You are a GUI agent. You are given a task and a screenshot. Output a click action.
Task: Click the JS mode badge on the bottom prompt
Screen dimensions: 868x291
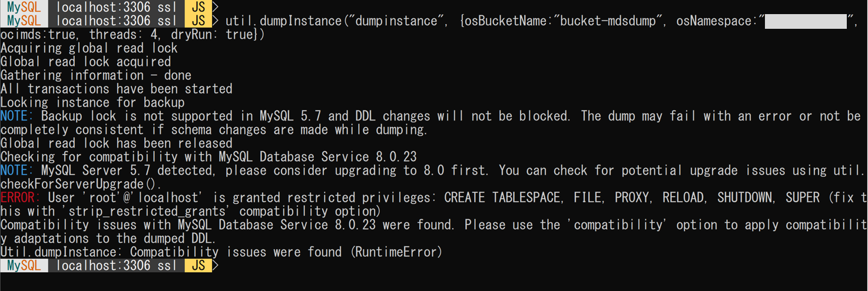tap(198, 266)
